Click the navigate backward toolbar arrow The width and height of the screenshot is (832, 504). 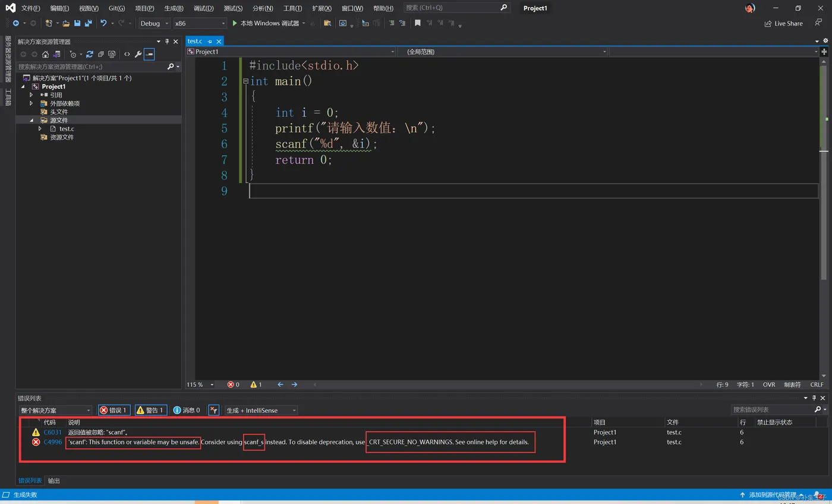click(x=15, y=23)
